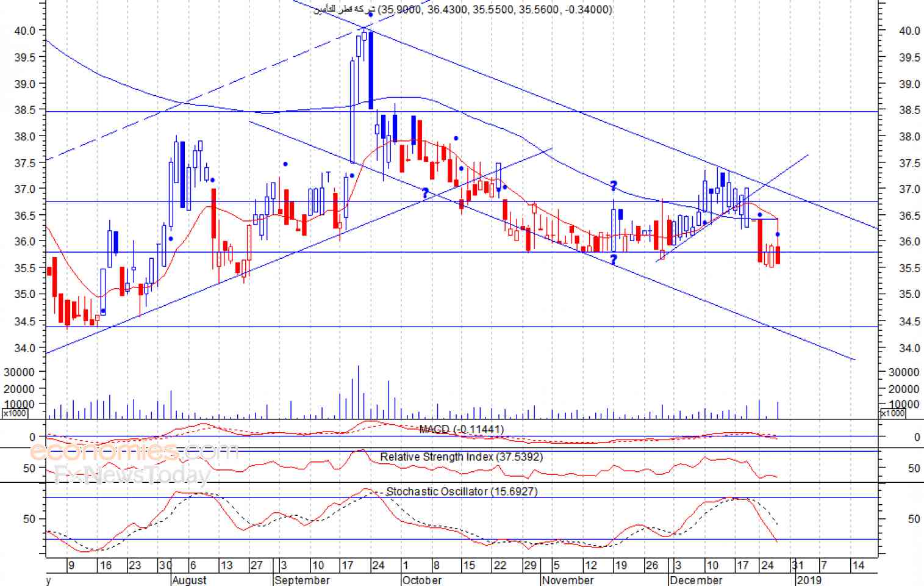This screenshot has width=924, height=586.
Task: Click the OHLC price values in the chart title
Action: (495, 9)
